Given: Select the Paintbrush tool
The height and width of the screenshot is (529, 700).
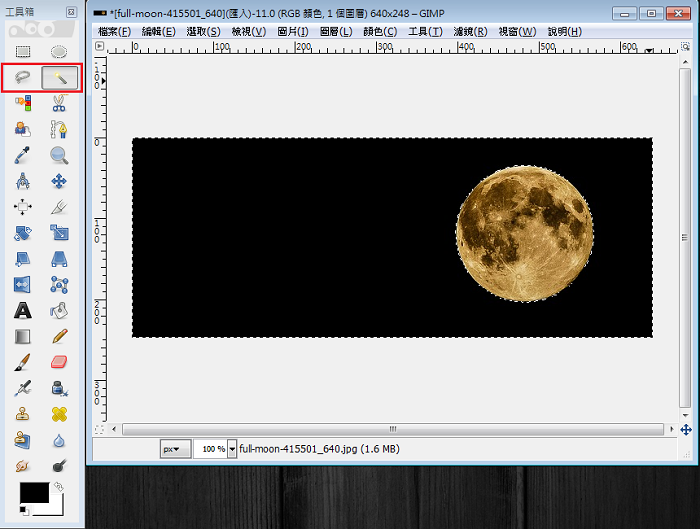Looking at the screenshot, I should [x=23, y=362].
